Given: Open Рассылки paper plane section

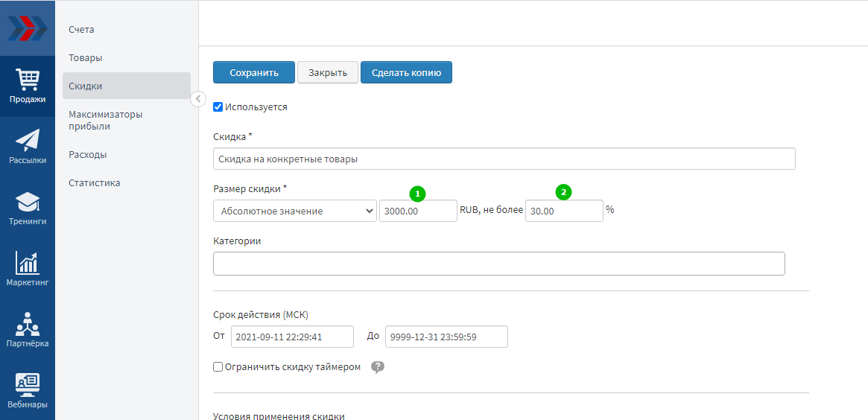Looking at the screenshot, I should click(x=28, y=147).
